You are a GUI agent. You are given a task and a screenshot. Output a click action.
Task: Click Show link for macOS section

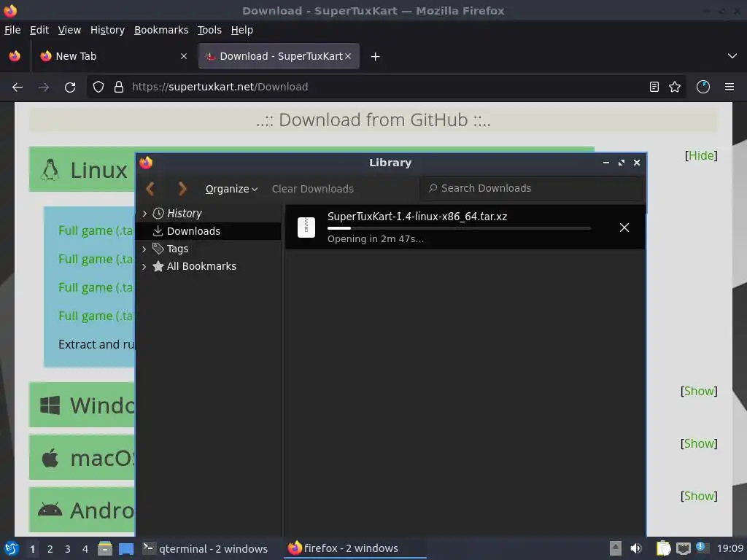point(699,444)
